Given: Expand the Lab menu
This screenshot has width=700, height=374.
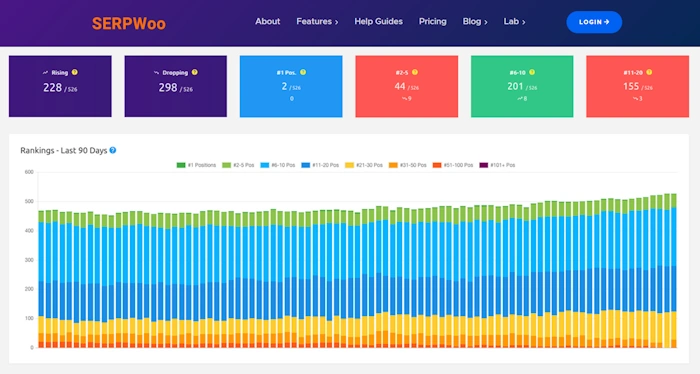Looking at the screenshot, I should (x=514, y=21).
